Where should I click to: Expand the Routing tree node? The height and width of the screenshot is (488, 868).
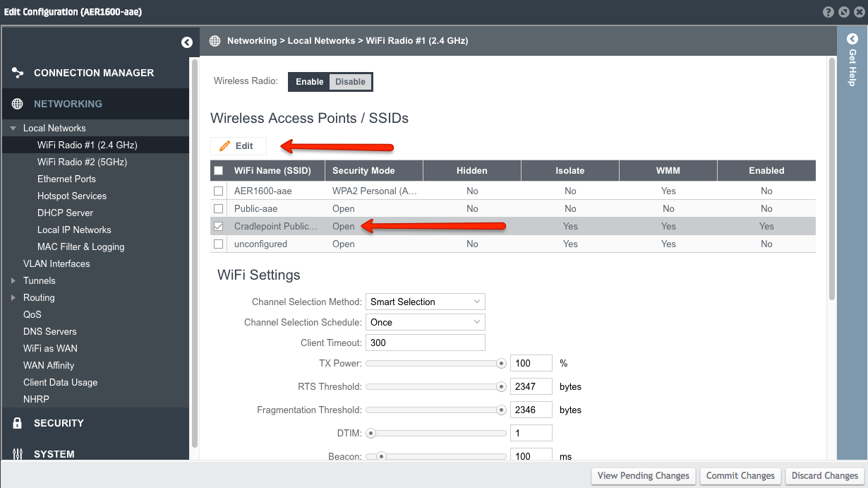13,298
